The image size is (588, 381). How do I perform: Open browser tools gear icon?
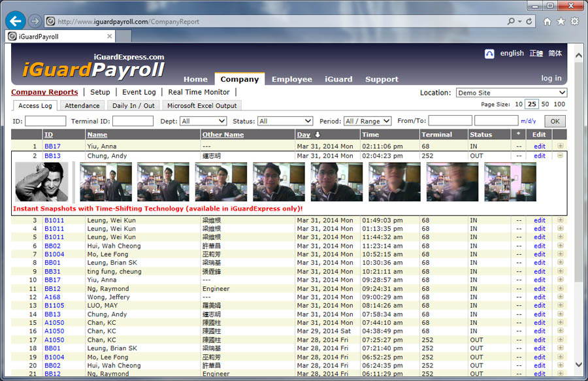click(x=574, y=22)
